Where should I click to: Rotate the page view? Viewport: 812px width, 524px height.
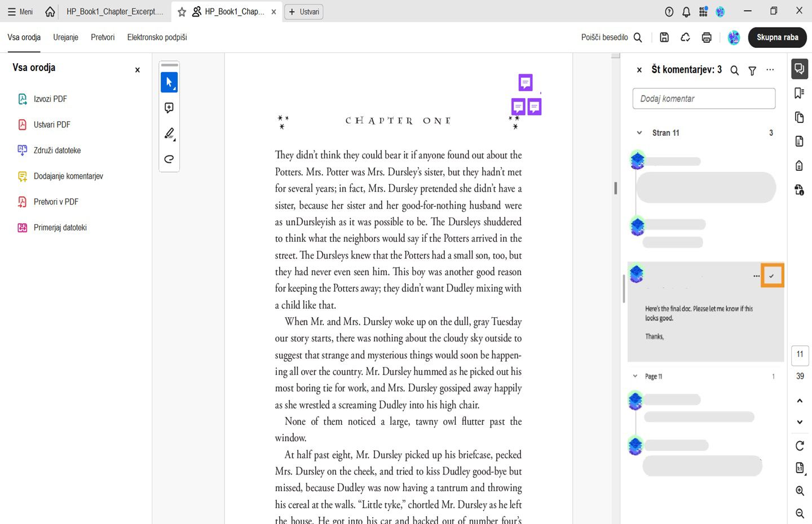tap(800, 446)
